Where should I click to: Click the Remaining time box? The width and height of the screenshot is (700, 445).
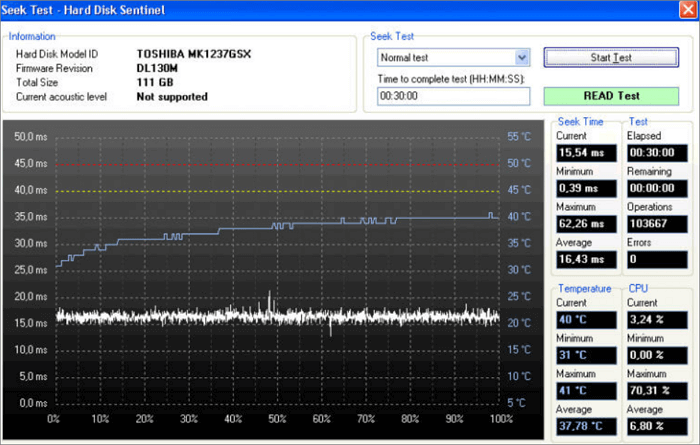656,187
